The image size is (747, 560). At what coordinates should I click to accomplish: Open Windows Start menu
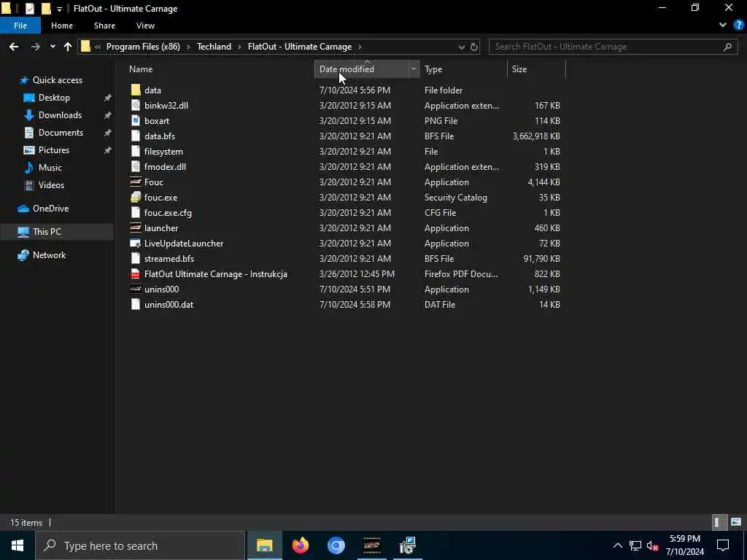[x=18, y=545]
